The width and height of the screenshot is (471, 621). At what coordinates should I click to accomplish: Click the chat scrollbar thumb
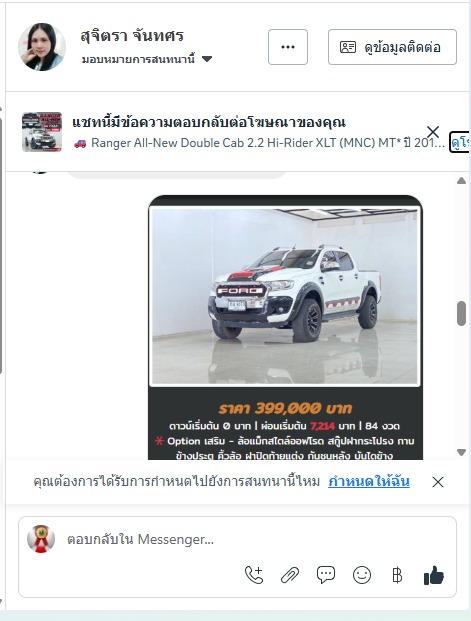pos(461,313)
